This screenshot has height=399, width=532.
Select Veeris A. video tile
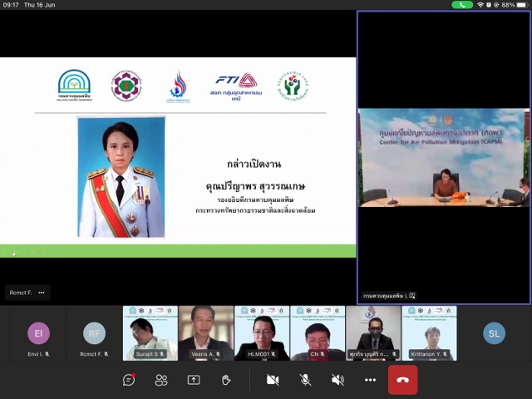205,332
